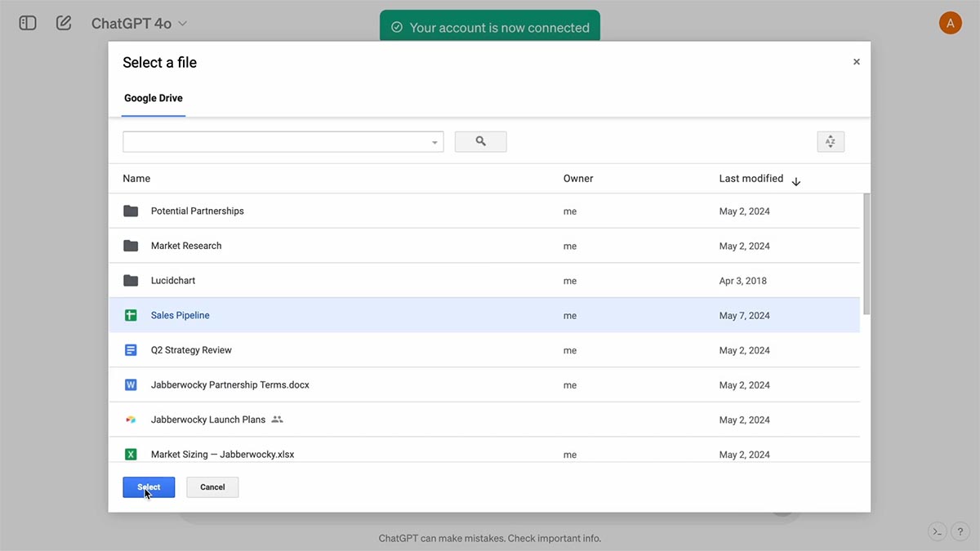Switch to the Google Drive tab
This screenshot has height=551, width=980.
[x=154, y=98]
